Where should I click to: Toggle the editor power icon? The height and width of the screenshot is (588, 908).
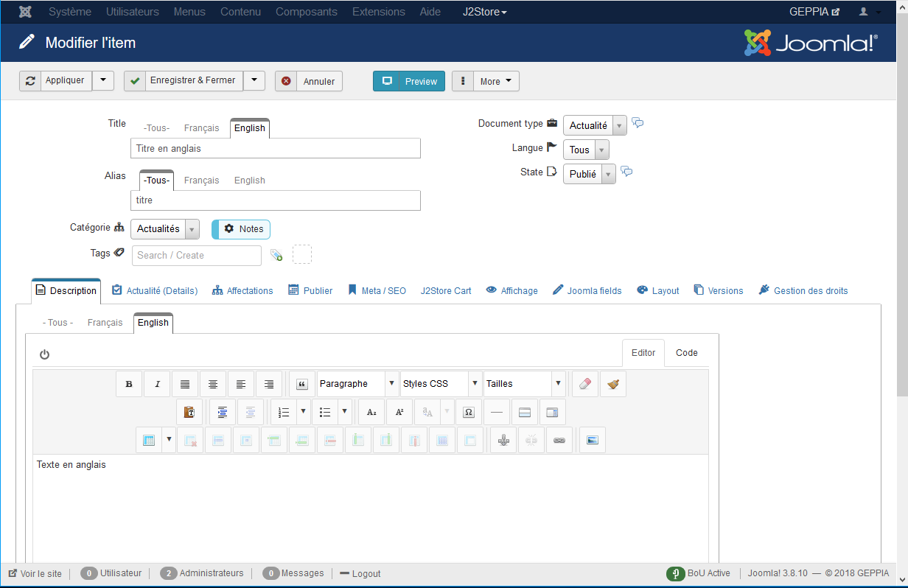tap(45, 354)
